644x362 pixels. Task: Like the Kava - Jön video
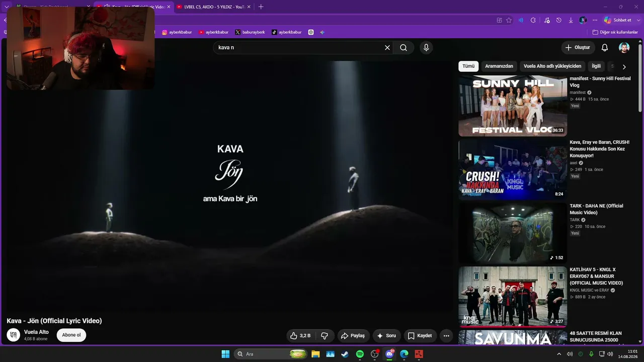[x=300, y=336]
